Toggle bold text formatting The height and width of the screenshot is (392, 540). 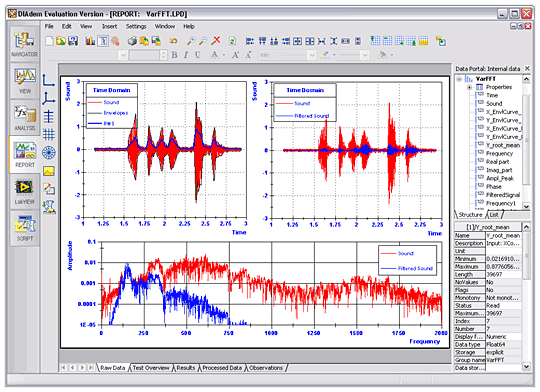pos(175,55)
